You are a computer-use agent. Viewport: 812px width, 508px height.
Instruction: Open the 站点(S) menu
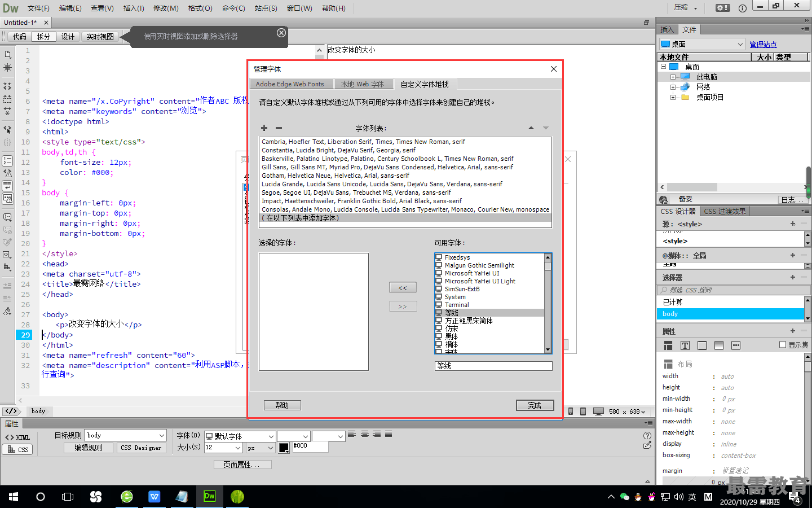point(266,8)
